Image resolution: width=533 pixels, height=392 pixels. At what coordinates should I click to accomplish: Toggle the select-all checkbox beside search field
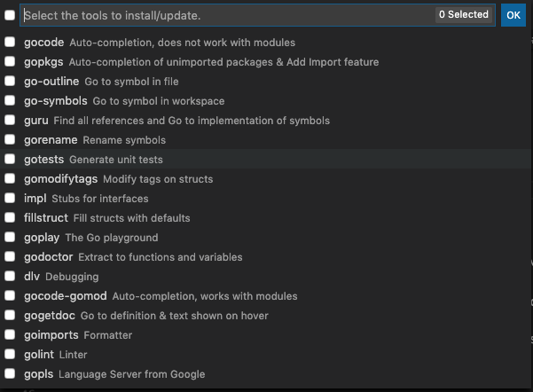pos(10,15)
